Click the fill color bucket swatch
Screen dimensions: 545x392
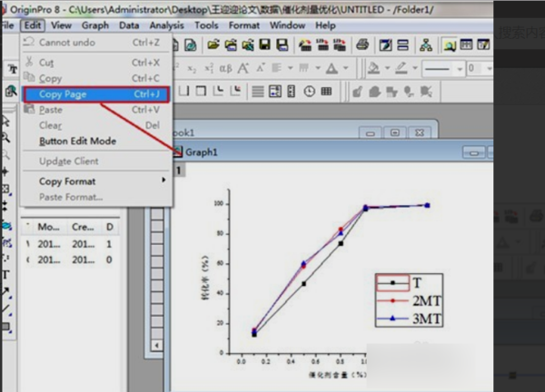[373, 68]
